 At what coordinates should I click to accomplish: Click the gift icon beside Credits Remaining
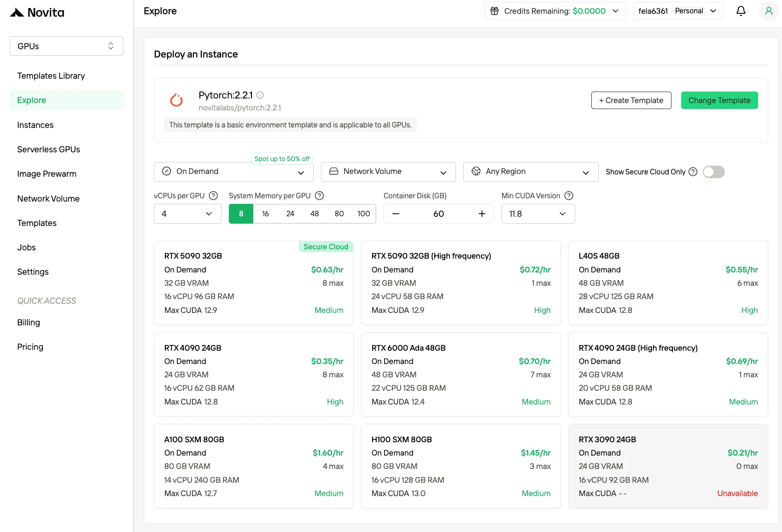point(494,11)
